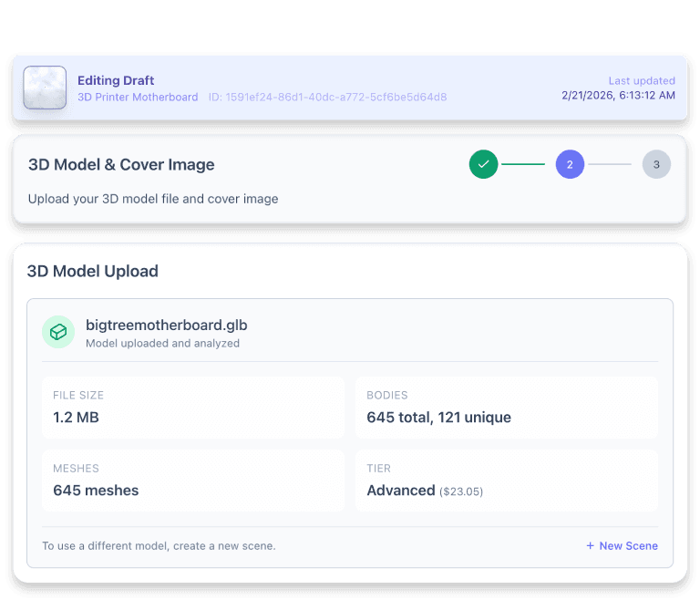The image size is (700, 610).
Task: Click the plus icon beside New Scene
Action: point(591,545)
